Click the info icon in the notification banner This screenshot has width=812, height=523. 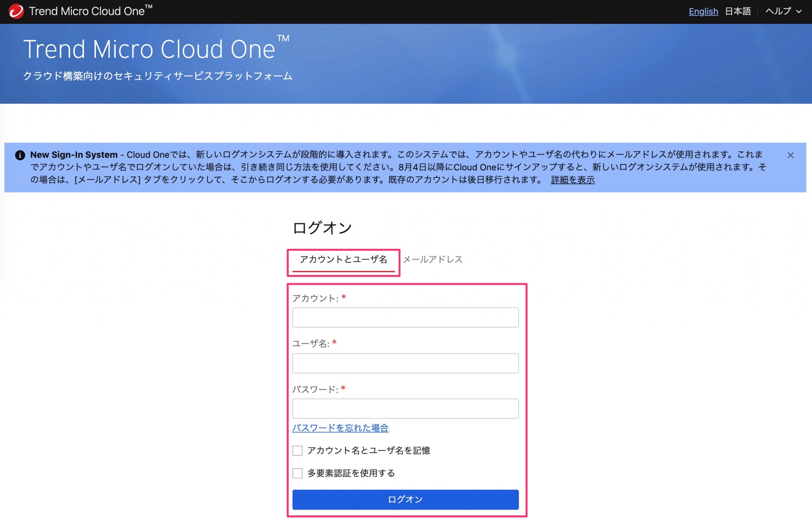pyautogui.click(x=20, y=155)
